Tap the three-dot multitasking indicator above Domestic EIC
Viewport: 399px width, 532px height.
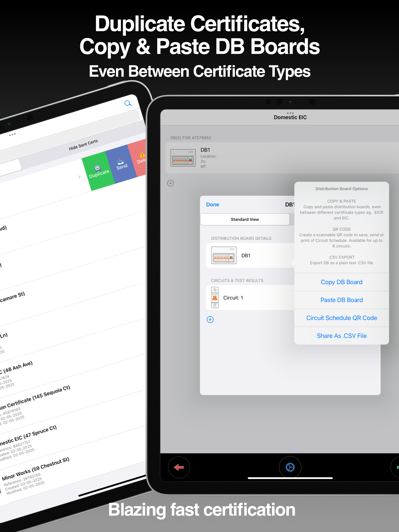[x=290, y=113]
